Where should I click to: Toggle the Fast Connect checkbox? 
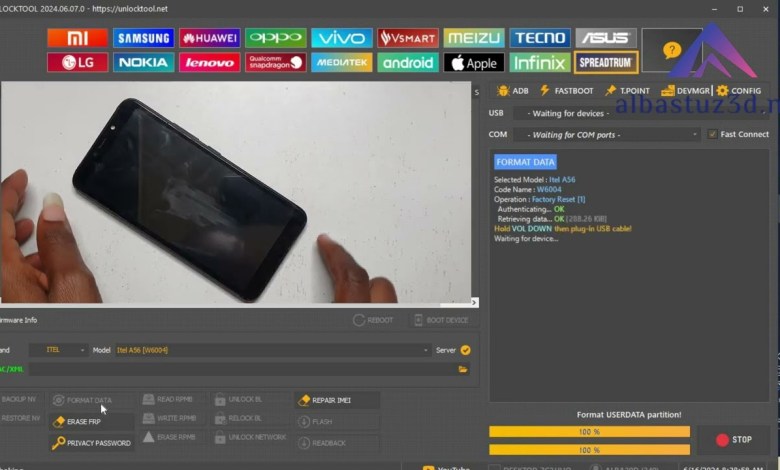[x=712, y=134]
